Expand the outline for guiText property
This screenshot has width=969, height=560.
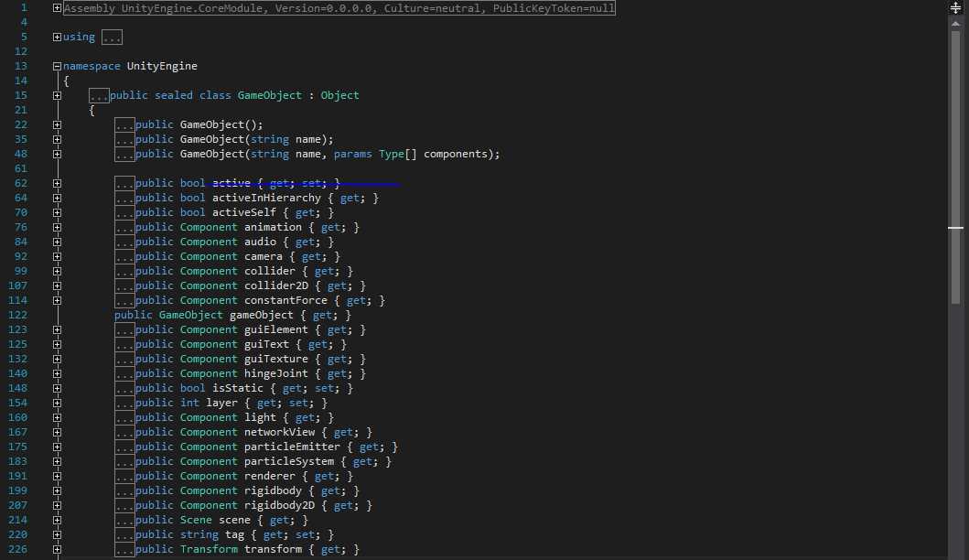click(x=57, y=344)
